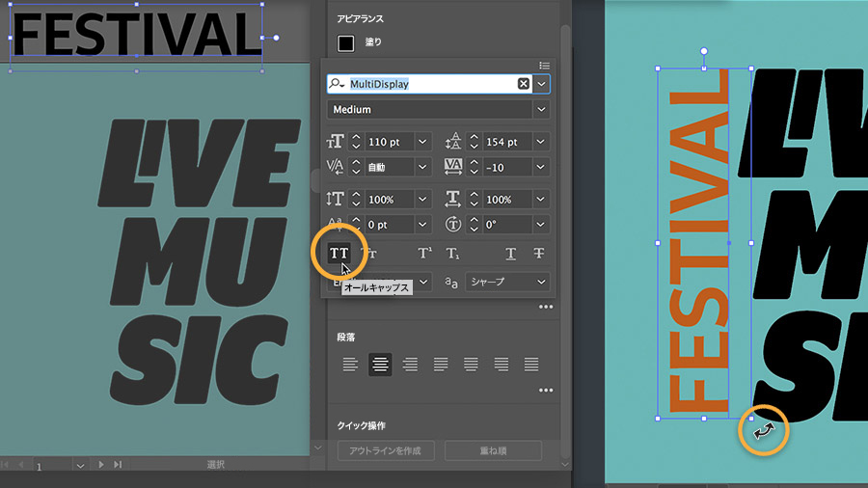Click the クイック操作 section heading
The height and width of the screenshot is (488, 868).
[x=361, y=425]
